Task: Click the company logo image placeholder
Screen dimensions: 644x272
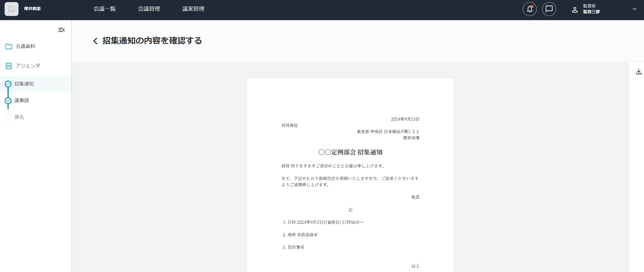Action: point(12,9)
